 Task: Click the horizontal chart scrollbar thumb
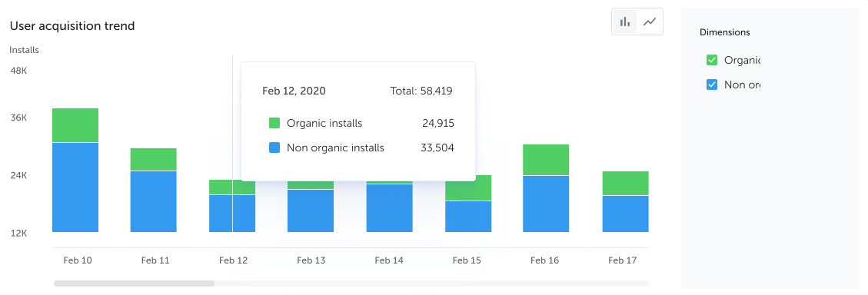134,283
